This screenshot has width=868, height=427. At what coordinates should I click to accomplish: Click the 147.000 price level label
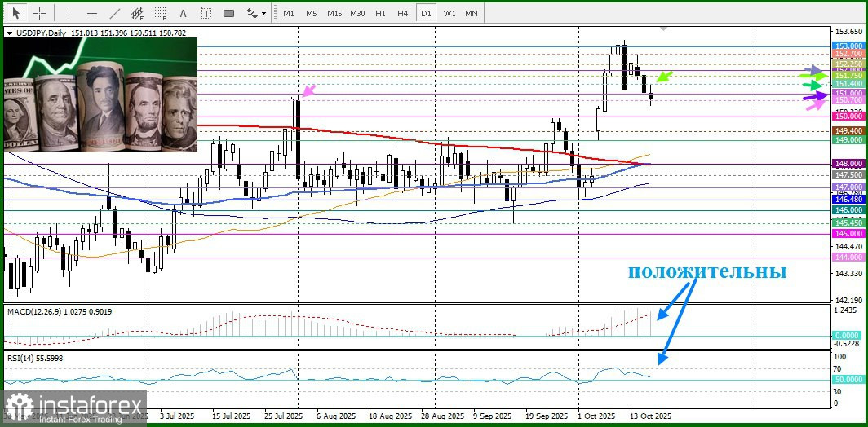[x=848, y=187]
